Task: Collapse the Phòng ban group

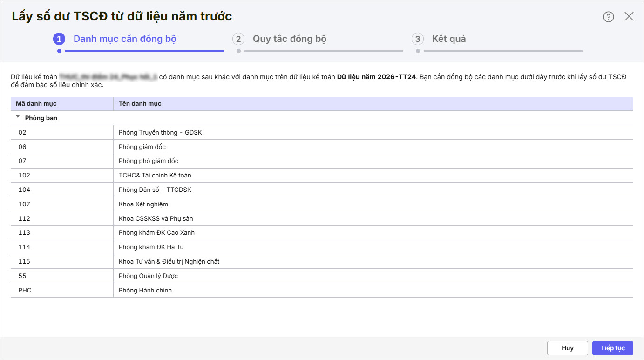Action: [18, 117]
